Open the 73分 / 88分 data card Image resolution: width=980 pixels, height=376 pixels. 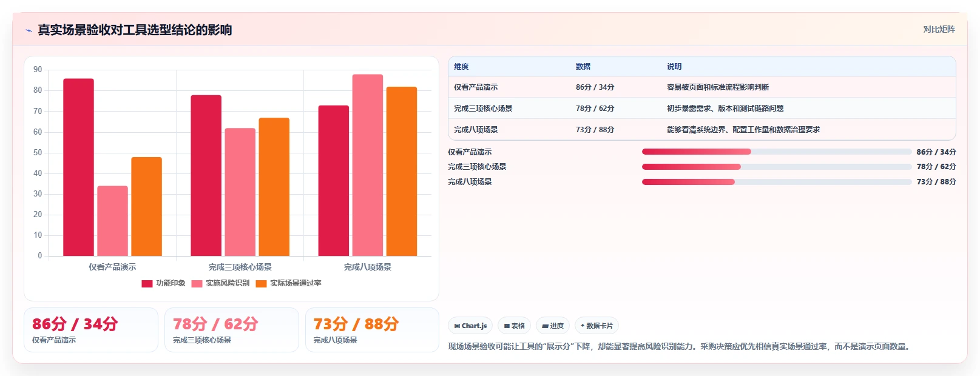372,330
